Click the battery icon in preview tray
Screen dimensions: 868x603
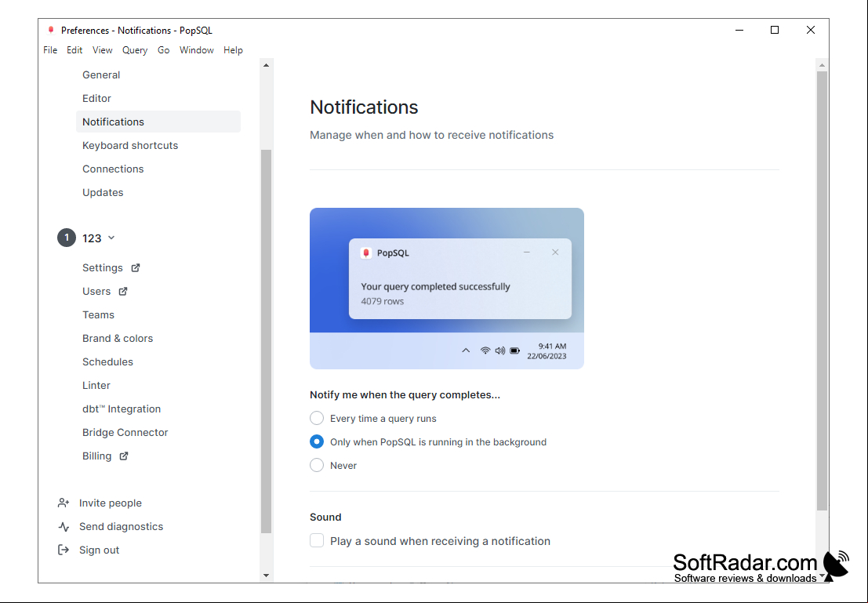pyautogui.click(x=515, y=351)
